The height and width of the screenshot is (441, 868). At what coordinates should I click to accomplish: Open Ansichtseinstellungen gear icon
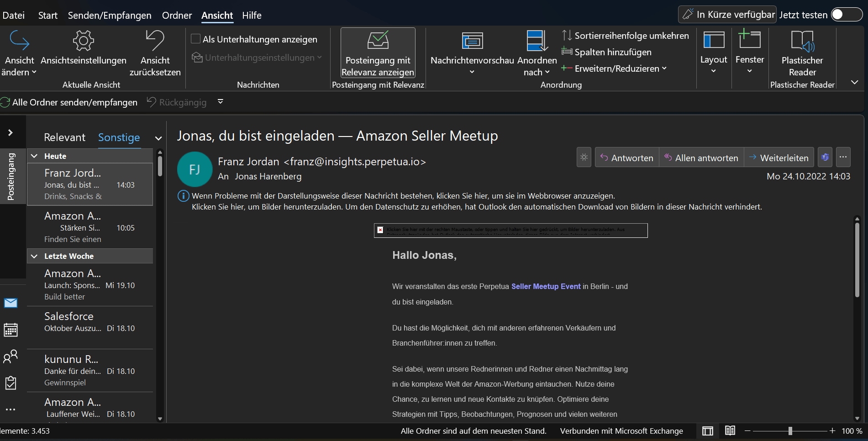coord(84,41)
